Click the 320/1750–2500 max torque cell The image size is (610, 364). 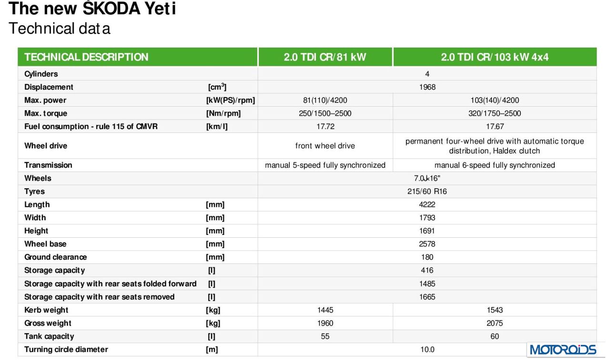(495, 113)
